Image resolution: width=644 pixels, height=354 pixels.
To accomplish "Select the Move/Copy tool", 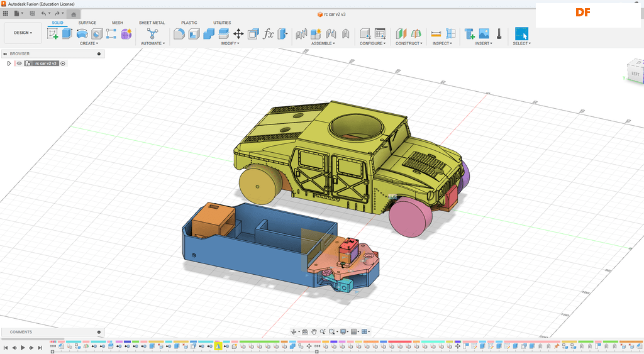I will pos(238,34).
